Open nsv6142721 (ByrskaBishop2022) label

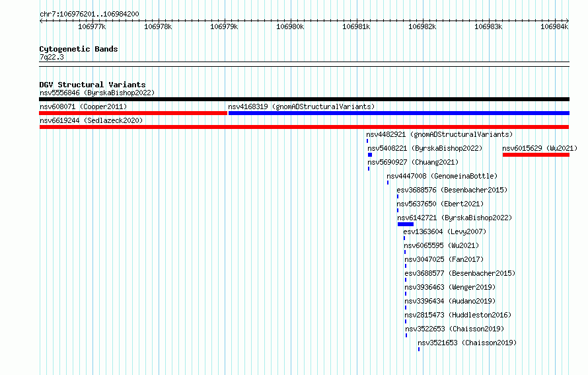point(455,218)
